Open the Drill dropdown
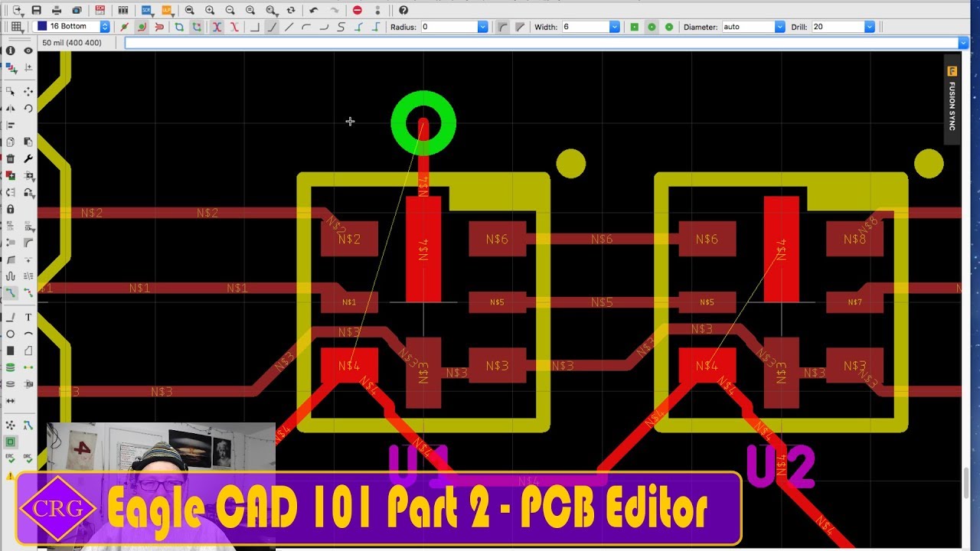Viewport: 980px width, 551px height. tap(869, 27)
